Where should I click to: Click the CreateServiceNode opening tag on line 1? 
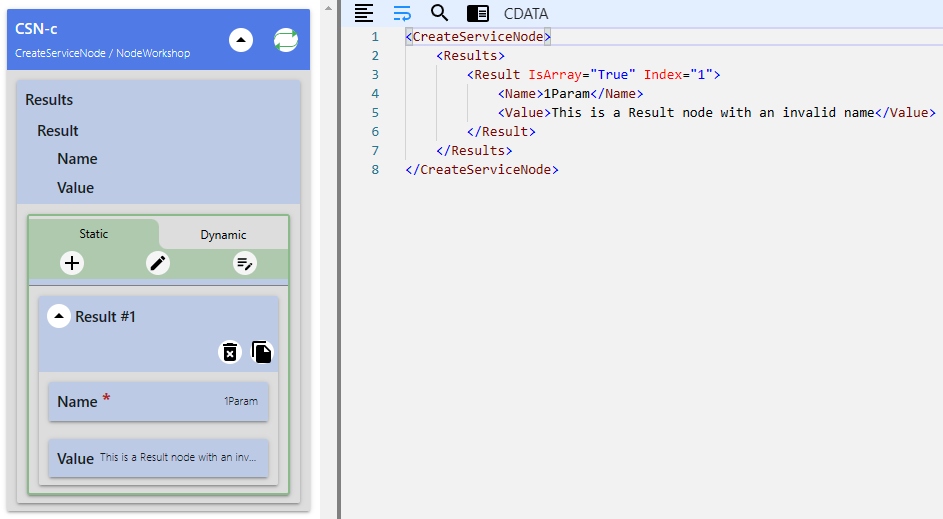click(478, 37)
